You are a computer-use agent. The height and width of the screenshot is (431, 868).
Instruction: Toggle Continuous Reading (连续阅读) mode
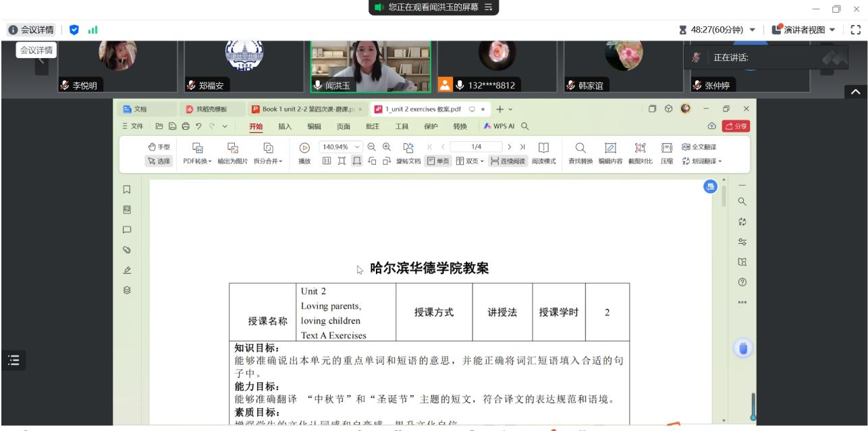point(508,161)
